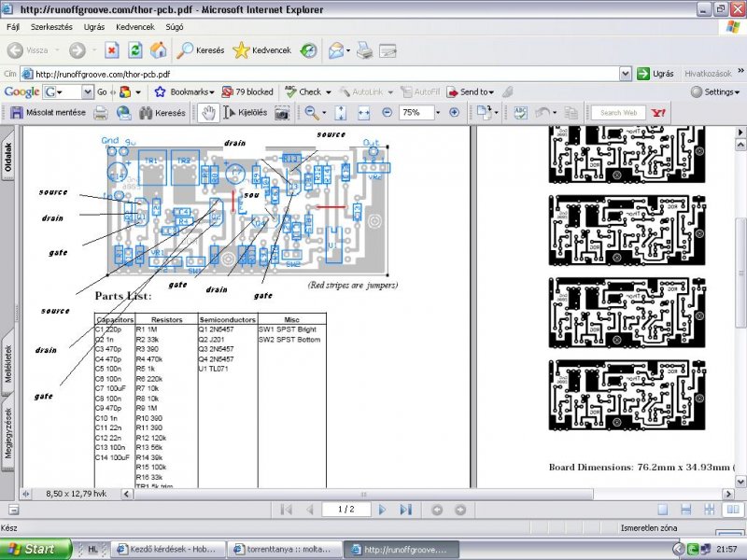Click the green Ugrás go button
This screenshot has width=747, height=560.
[656, 74]
